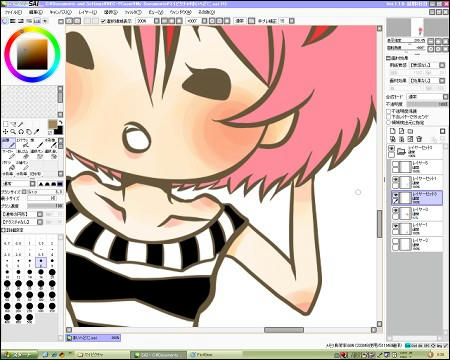Adjust the layer opacity slider
This screenshot has width=450, height=360.
(x=427, y=104)
